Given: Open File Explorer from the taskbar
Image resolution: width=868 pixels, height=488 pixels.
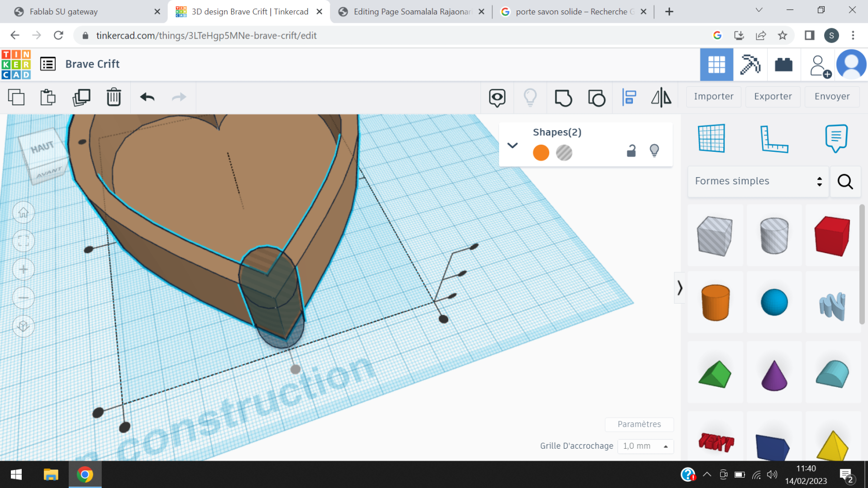Looking at the screenshot, I should pos(51,475).
